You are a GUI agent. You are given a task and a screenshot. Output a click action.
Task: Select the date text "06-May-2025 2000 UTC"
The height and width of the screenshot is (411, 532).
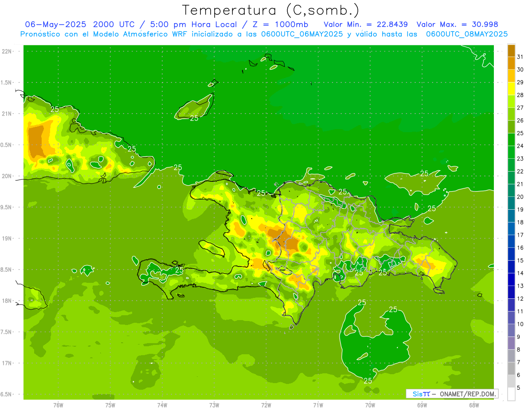click(x=80, y=24)
